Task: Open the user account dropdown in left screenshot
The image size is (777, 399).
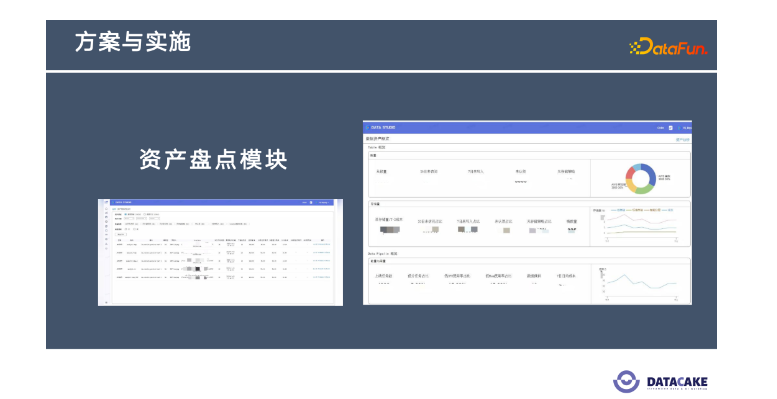Action: [x=323, y=202]
